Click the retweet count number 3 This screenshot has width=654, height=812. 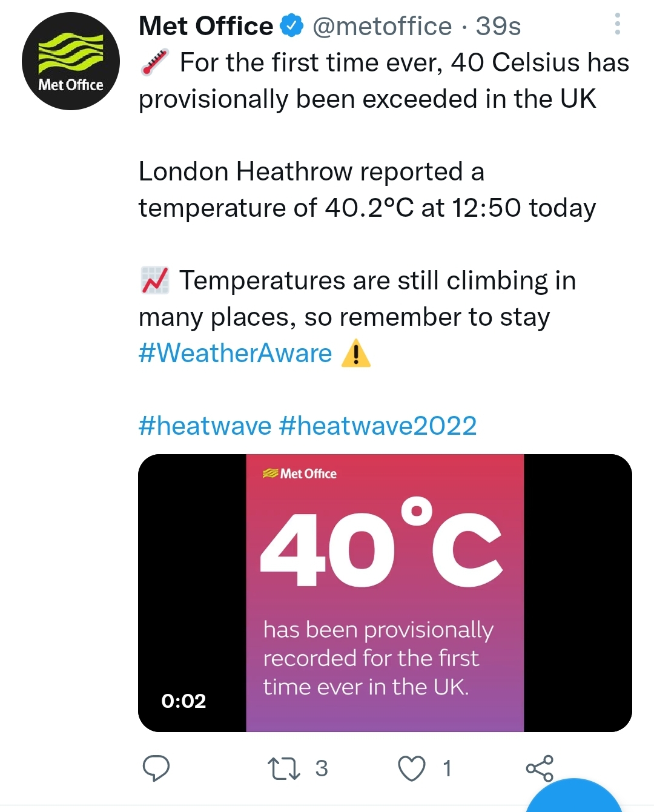click(x=322, y=768)
